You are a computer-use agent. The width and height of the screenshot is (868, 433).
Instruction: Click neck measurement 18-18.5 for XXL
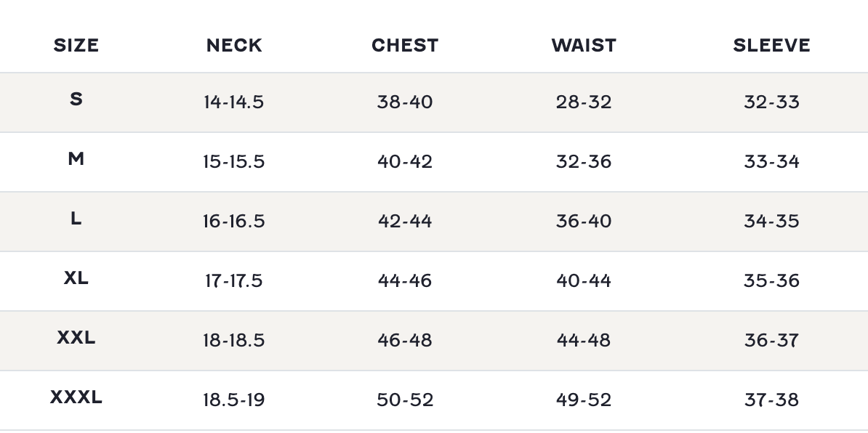233,340
